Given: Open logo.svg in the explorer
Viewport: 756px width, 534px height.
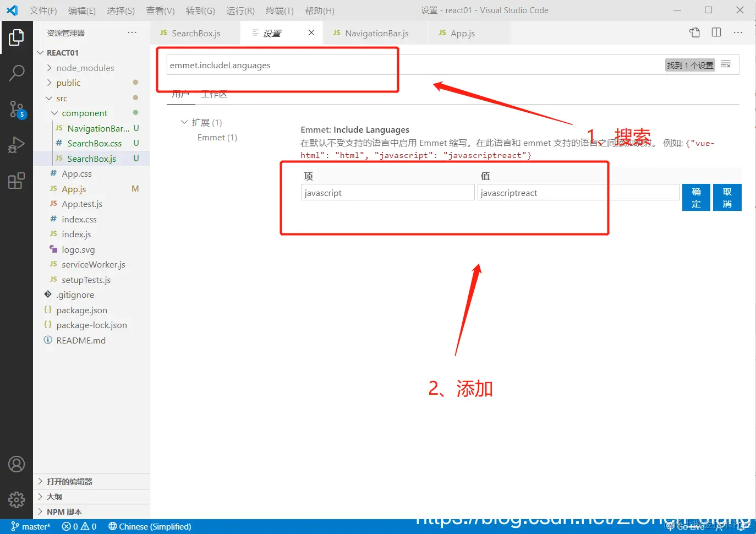Looking at the screenshot, I should pyautogui.click(x=91, y=249).
